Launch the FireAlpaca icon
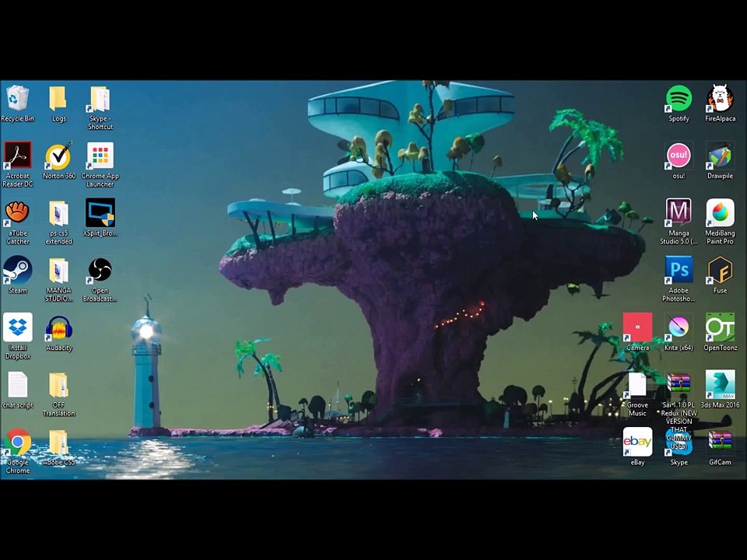 pyautogui.click(x=720, y=98)
